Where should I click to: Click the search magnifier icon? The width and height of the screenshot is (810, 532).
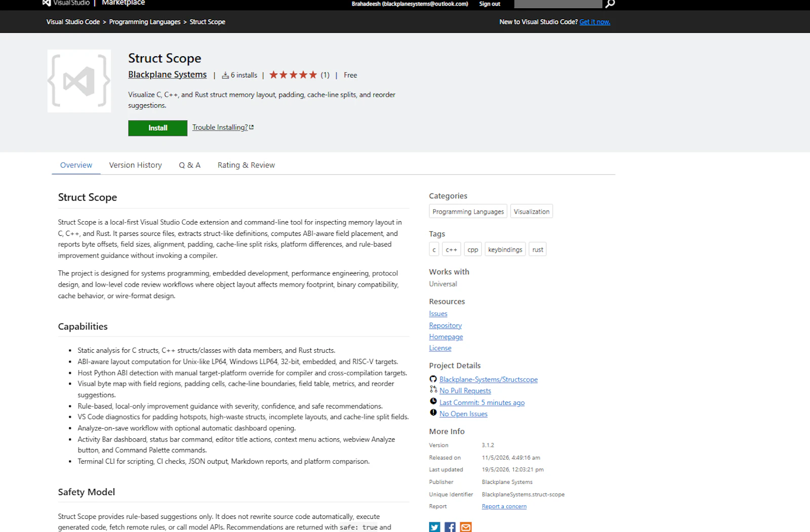click(610, 4)
